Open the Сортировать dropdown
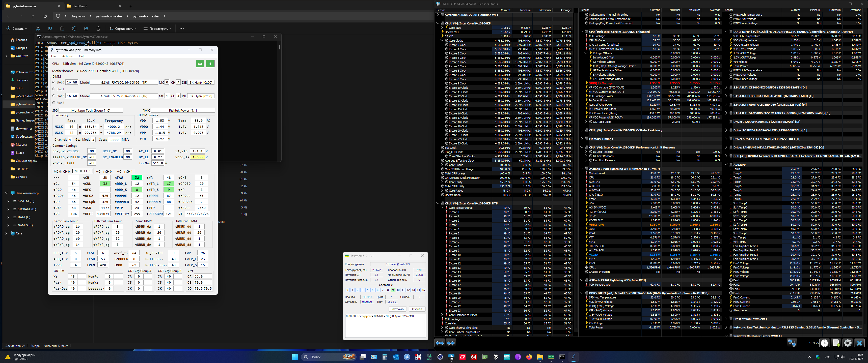 pos(123,29)
